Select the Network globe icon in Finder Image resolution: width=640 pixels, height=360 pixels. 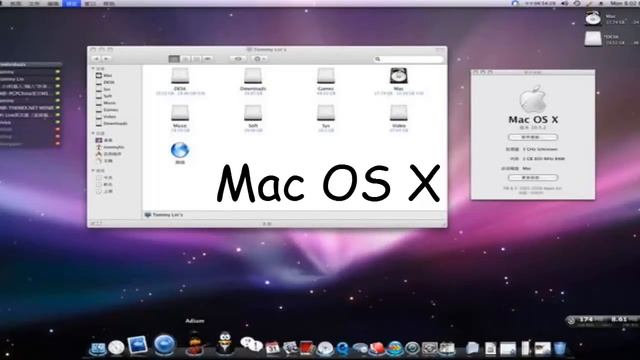180,150
